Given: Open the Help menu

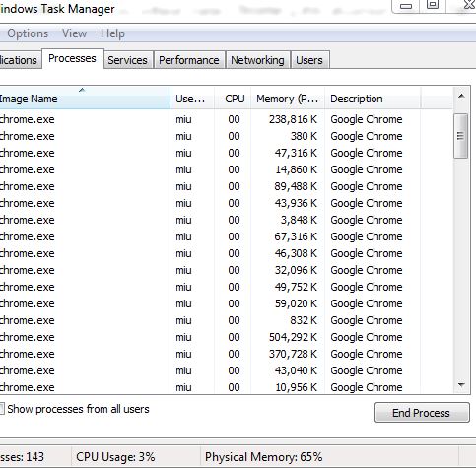Looking at the screenshot, I should pos(112,33).
